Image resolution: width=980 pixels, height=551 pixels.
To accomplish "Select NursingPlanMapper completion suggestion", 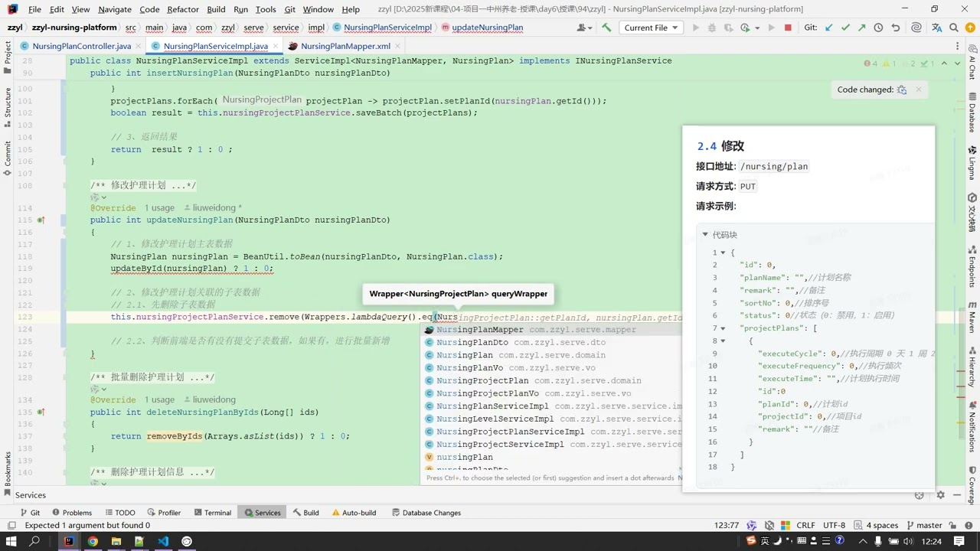I will click(x=550, y=330).
